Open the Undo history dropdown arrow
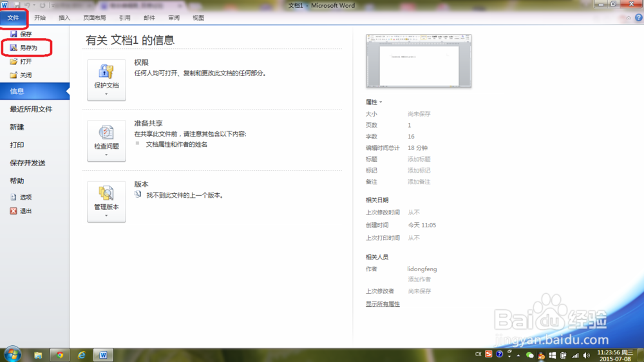644x362 pixels. click(33, 5)
